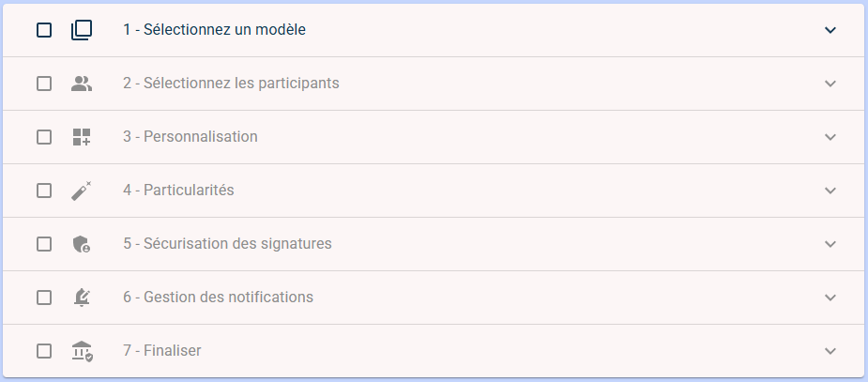Open the Gestion des notifications chevron
The height and width of the screenshot is (382, 868).
830,298
